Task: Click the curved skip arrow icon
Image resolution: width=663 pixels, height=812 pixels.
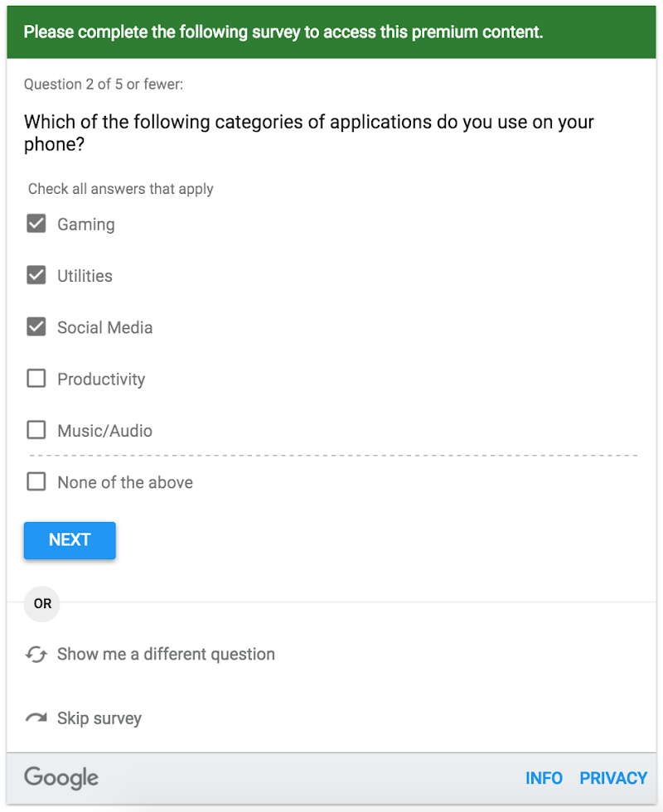Action: (36, 718)
